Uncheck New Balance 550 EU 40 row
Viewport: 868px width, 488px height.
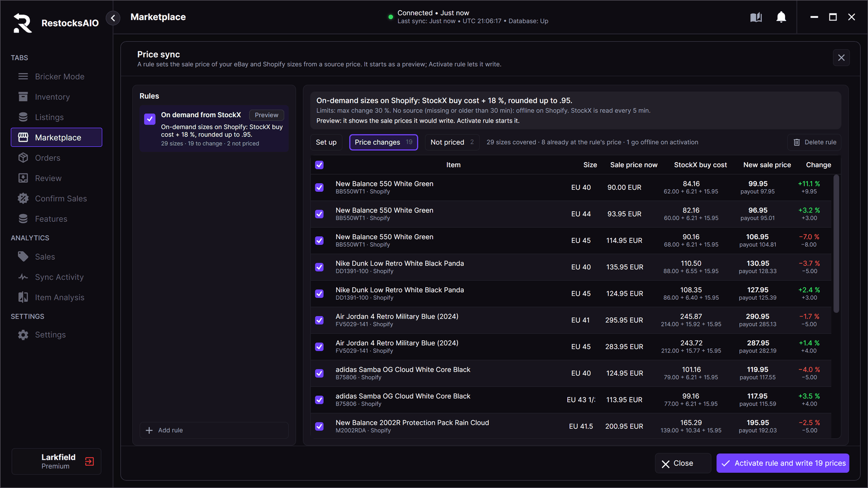[x=320, y=188]
